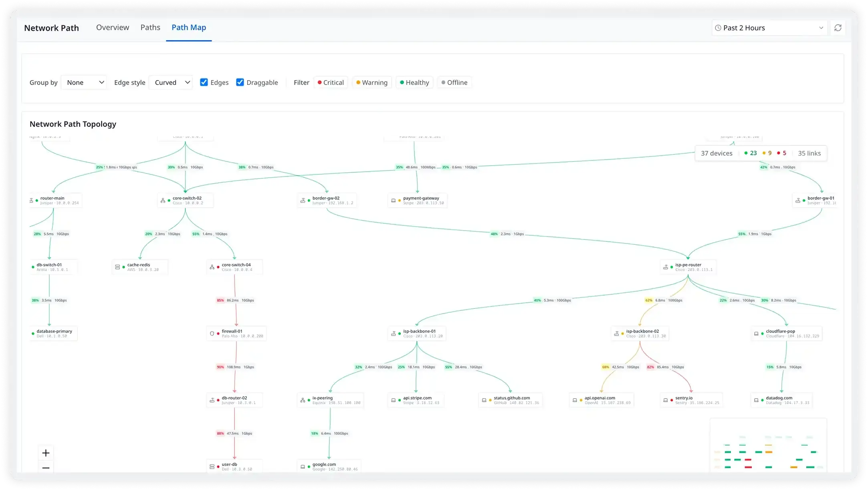Click the Offline filter
The height and width of the screenshot is (490, 868).
(454, 82)
